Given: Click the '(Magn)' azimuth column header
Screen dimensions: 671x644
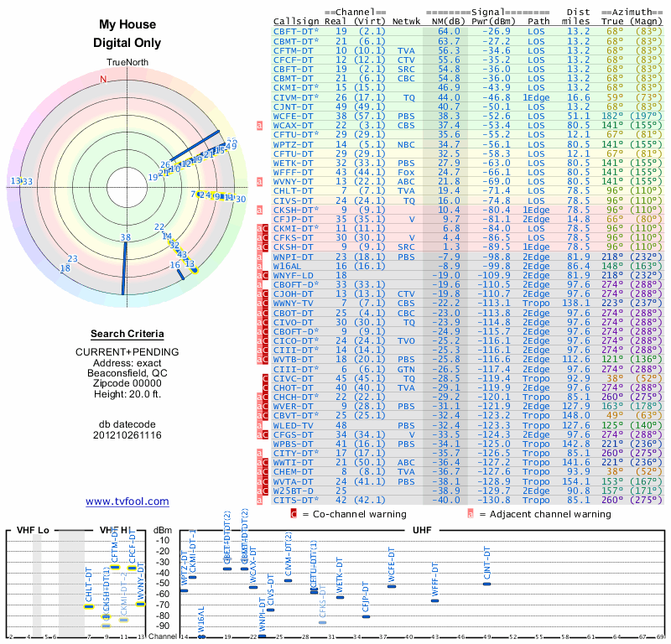Looking at the screenshot, I should pos(646,22).
